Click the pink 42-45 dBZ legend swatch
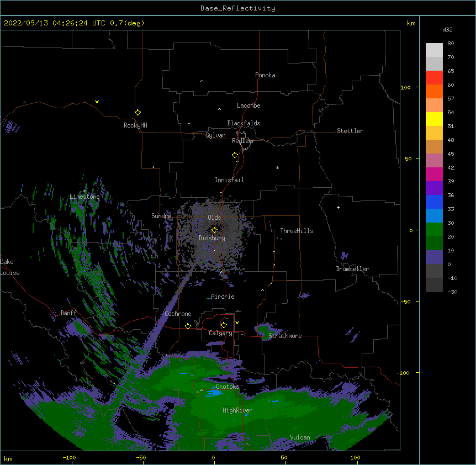 click(434, 161)
